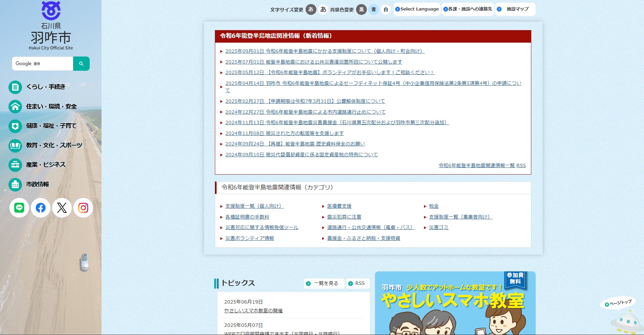Open the 産業・ビジネス menu item
This screenshot has height=335, width=644.
click(x=46, y=165)
